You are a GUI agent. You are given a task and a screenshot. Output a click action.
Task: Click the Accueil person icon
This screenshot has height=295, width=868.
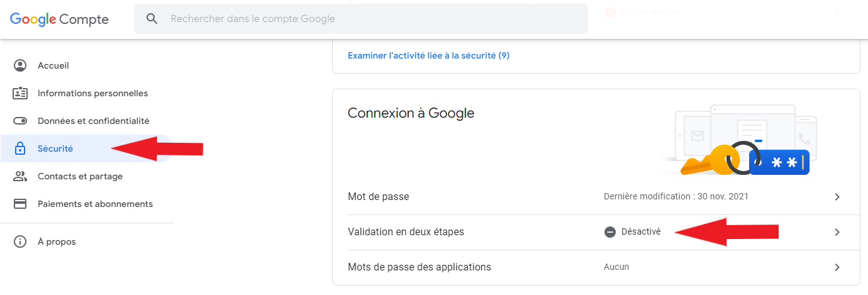(x=20, y=65)
